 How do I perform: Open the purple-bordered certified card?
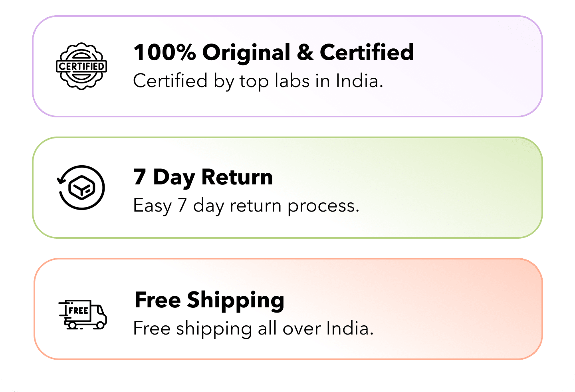(287, 66)
